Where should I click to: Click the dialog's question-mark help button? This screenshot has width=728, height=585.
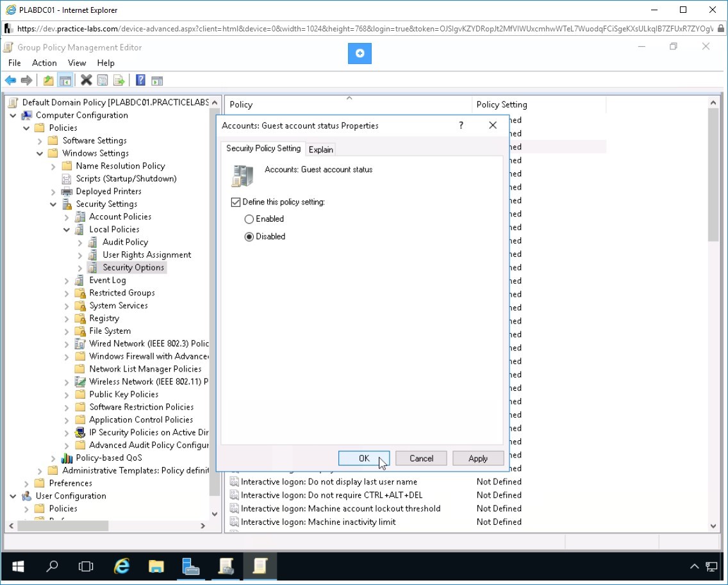point(461,126)
